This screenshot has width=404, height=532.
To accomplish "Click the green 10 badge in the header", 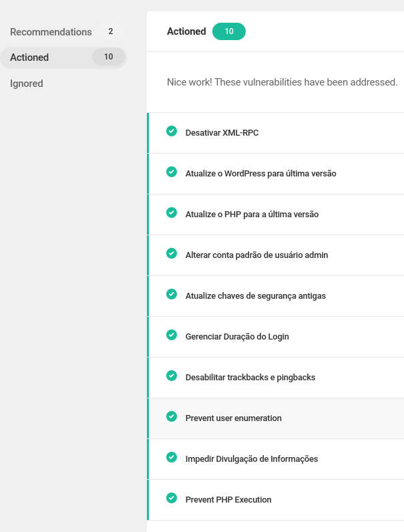I will (x=229, y=31).
